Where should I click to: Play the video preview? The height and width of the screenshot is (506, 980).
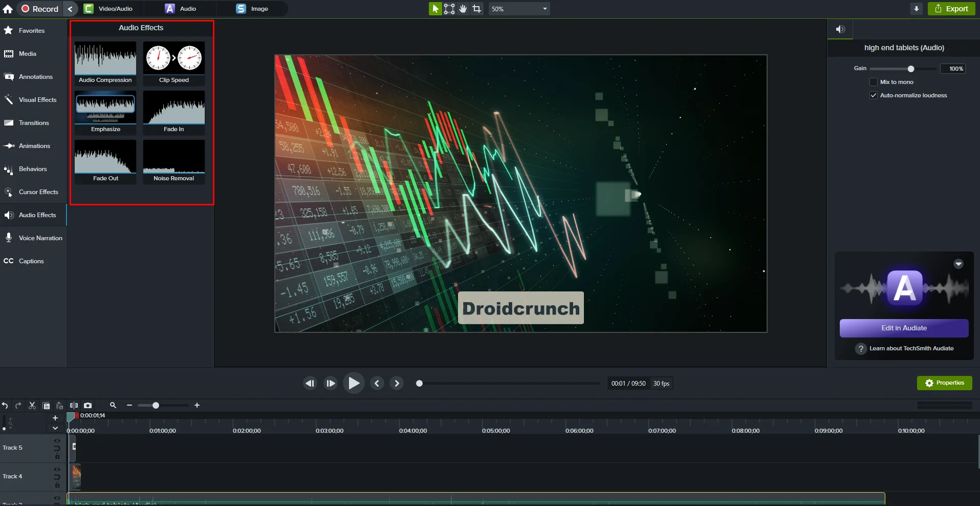[x=354, y=383]
